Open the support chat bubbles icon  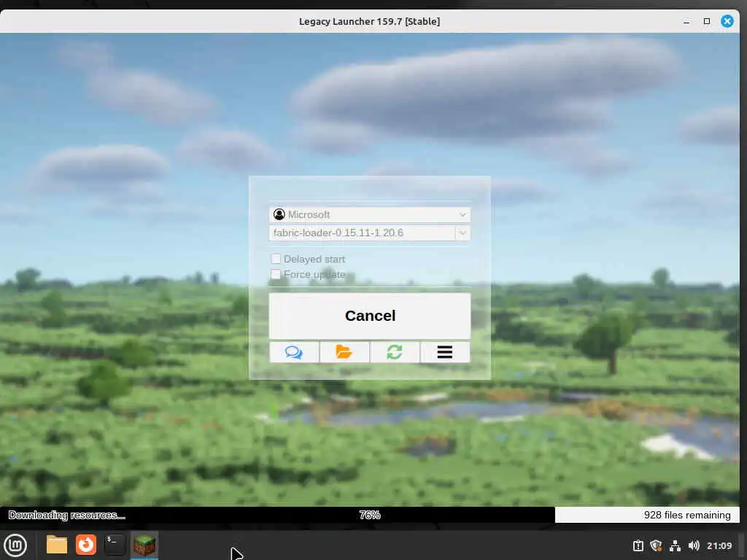click(294, 352)
